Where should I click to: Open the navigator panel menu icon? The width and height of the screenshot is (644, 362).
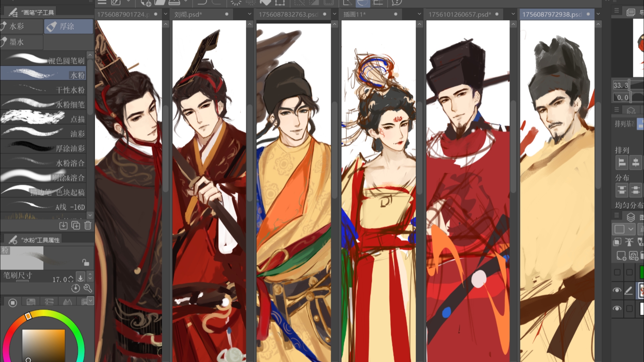(616, 11)
